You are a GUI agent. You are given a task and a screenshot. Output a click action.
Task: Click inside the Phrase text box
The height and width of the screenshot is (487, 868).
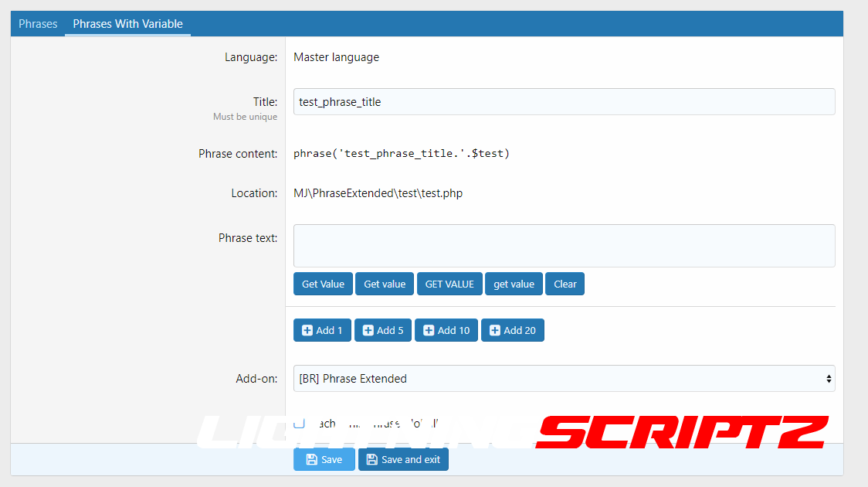click(564, 246)
